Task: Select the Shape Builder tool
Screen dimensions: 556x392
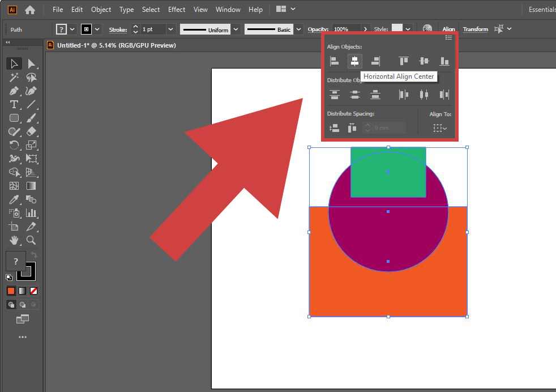Action: (x=14, y=172)
